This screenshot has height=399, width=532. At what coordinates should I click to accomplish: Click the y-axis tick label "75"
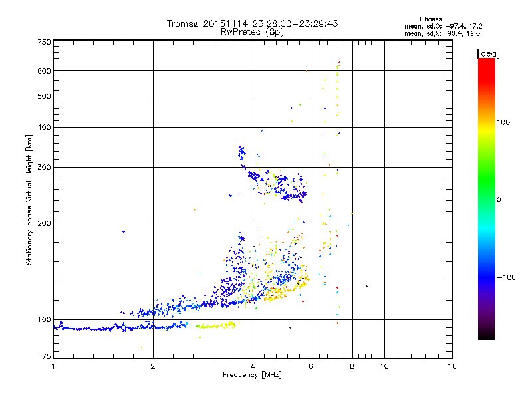coord(47,356)
